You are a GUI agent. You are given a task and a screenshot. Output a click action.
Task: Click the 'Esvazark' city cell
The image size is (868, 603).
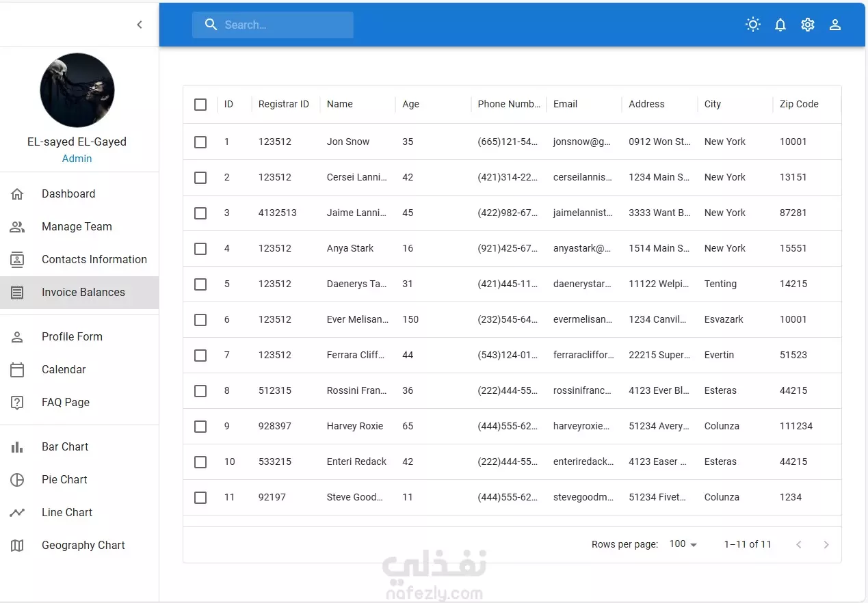(x=724, y=320)
